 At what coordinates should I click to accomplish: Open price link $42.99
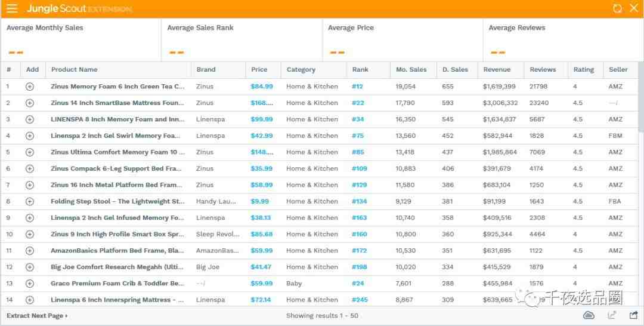coord(262,136)
